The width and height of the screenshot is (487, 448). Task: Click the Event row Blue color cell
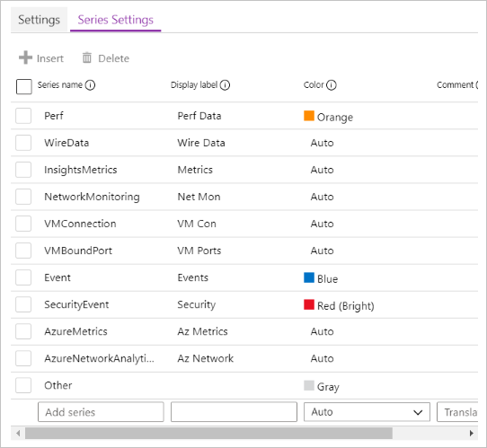(x=321, y=278)
